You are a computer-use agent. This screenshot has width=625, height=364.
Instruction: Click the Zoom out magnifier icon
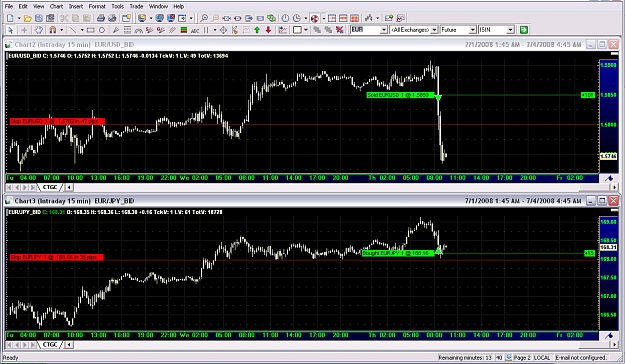[x=215, y=18]
